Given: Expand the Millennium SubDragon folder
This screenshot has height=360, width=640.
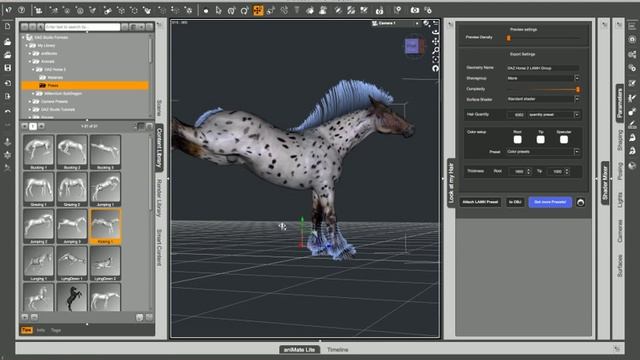Looking at the screenshot, I should [33, 93].
